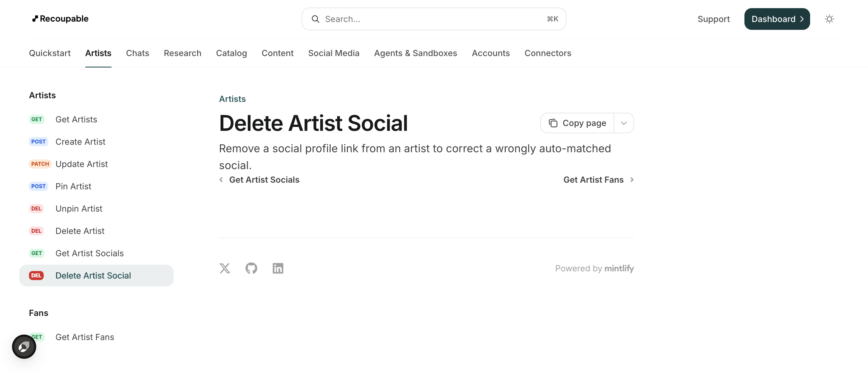Open the floating chat assistant bubble
Image resolution: width=868 pixels, height=372 pixels.
click(x=24, y=346)
